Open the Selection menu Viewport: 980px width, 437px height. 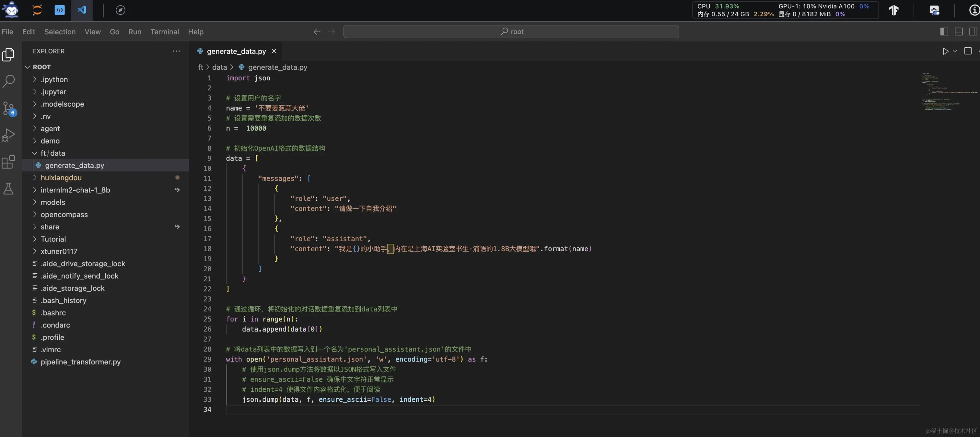(60, 31)
